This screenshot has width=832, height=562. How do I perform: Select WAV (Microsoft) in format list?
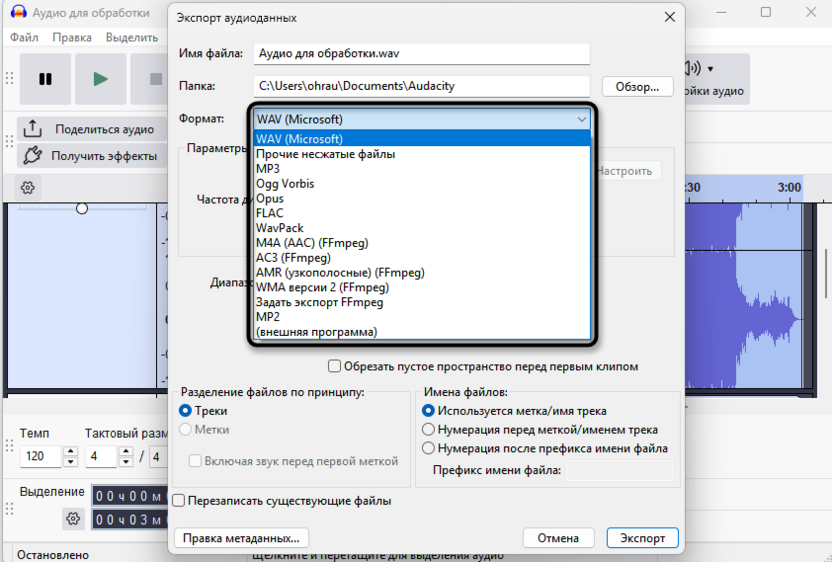[422, 139]
